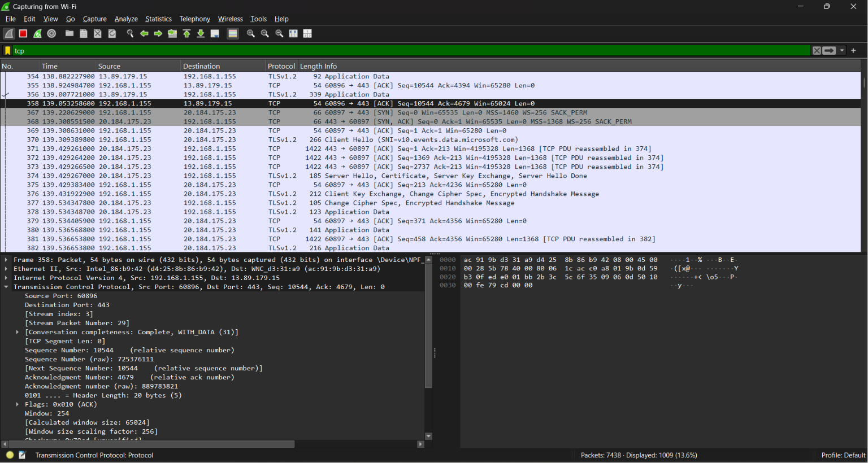868x463 pixels.
Task: Jump to the last packet with the down-arrow icon
Action: (201, 34)
